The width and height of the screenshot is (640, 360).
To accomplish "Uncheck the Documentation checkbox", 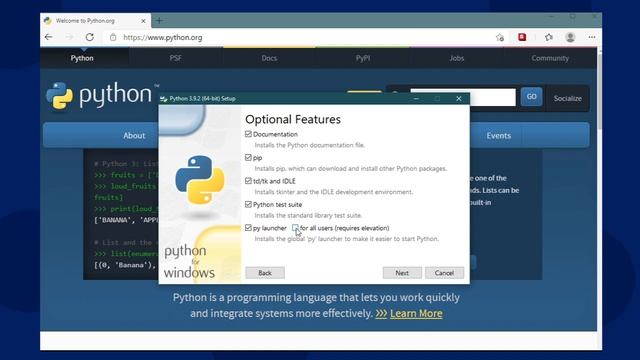I will (x=248, y=134).
